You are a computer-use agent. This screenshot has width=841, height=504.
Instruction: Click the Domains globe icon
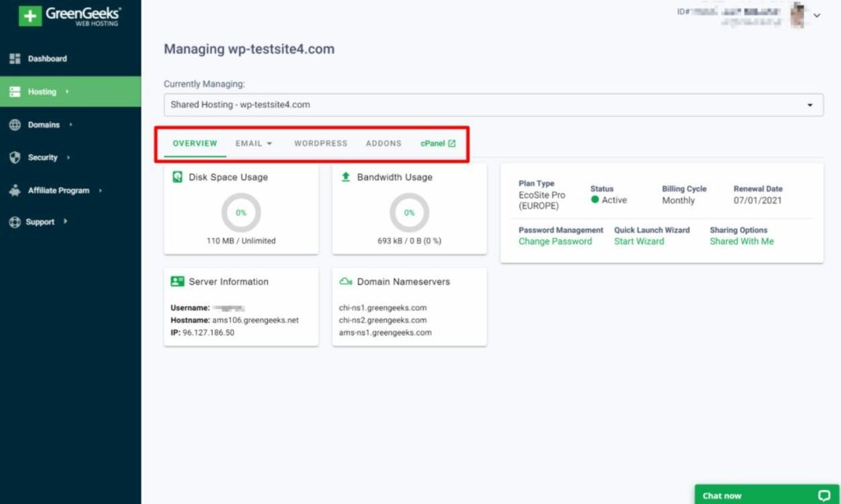pyautogui.click(x=15, y=125)
